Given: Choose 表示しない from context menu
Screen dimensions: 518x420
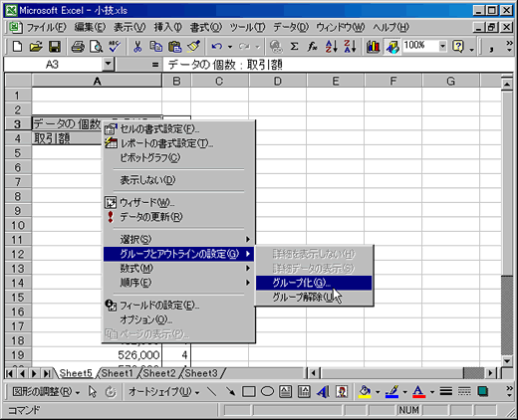Looking at the screenshot, I should click(179, 180).
